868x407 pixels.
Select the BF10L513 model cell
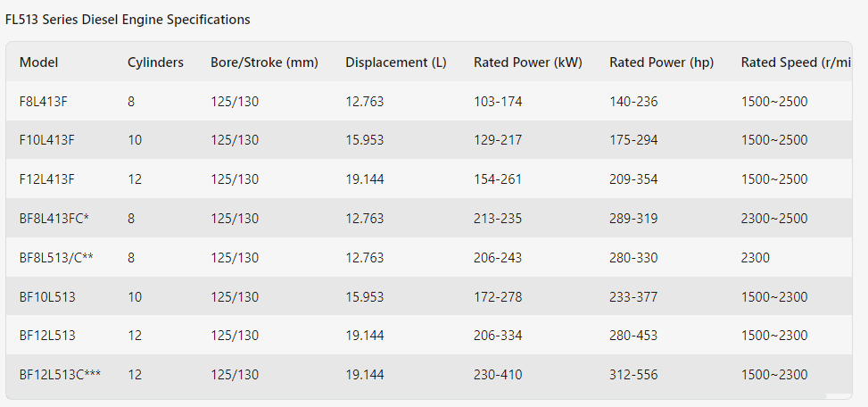click(47, 297)
